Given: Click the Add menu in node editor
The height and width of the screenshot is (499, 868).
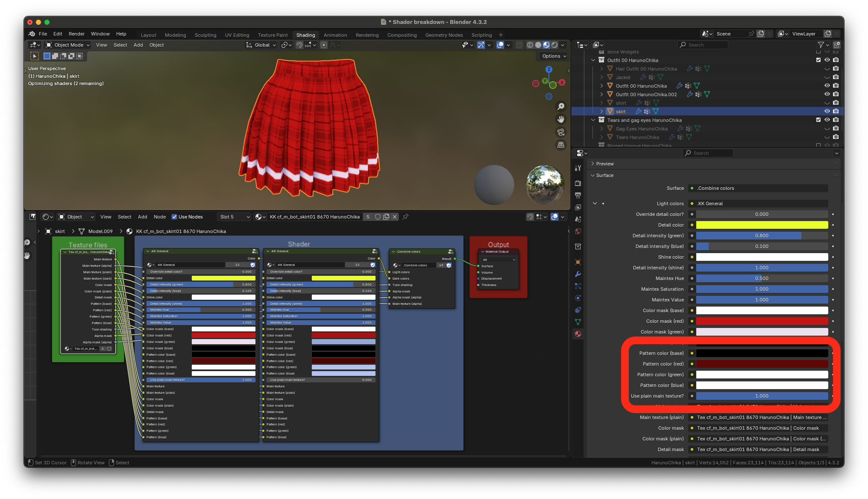Looking at the screenshot, I should coord(142,217).
